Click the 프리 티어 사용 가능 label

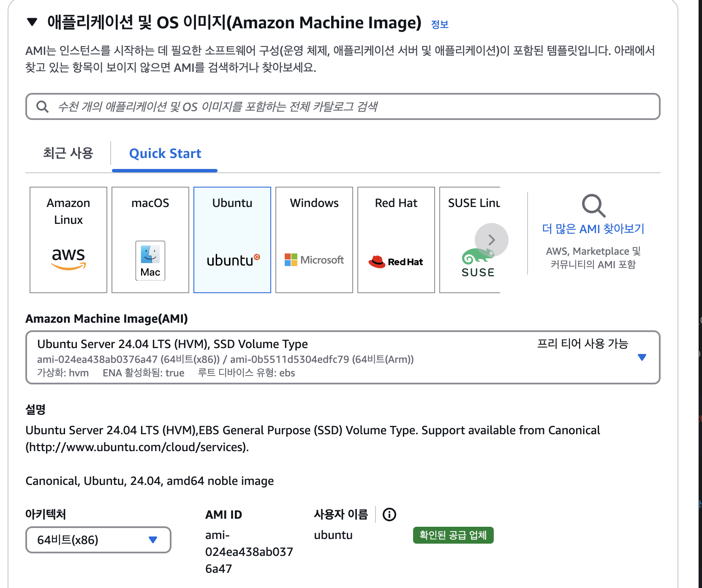click(x=582, y=344)
